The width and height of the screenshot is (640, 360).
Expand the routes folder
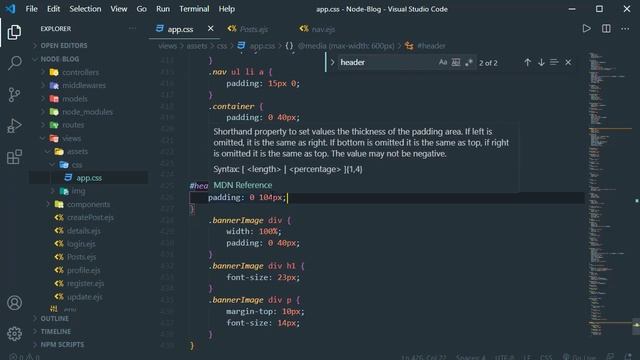pyautogui.click(x=73, y=125)
